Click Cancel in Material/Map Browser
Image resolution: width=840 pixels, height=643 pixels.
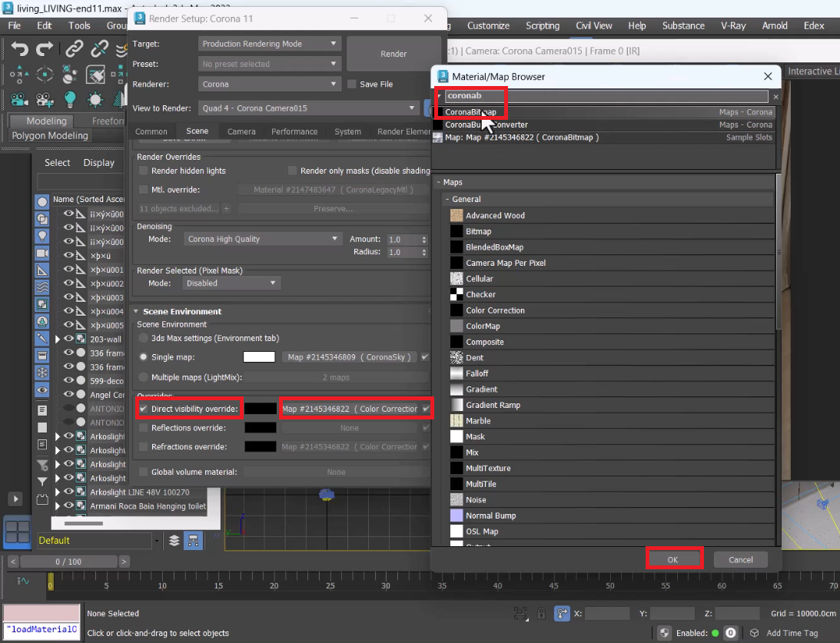coord(741,559)
